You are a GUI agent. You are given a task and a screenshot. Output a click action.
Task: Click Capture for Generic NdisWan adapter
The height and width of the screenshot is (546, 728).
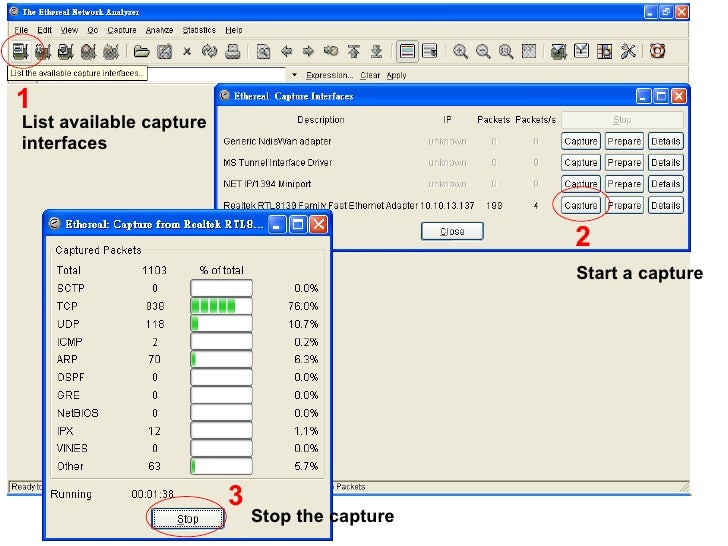tap(580, 141)
